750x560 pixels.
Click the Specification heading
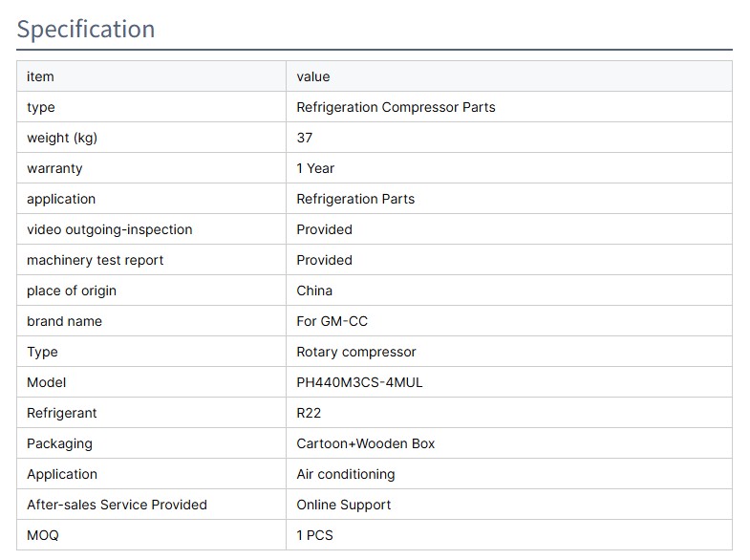(x=86, y=30)
